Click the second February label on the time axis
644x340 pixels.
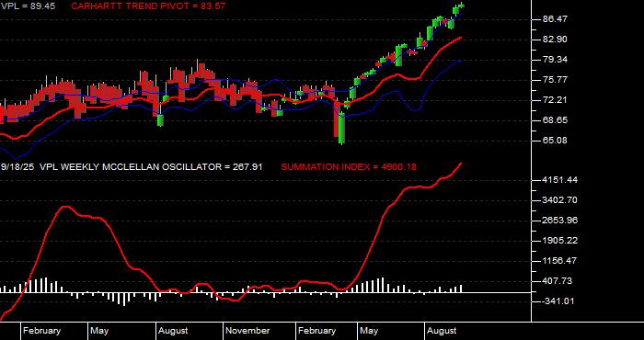316,331
